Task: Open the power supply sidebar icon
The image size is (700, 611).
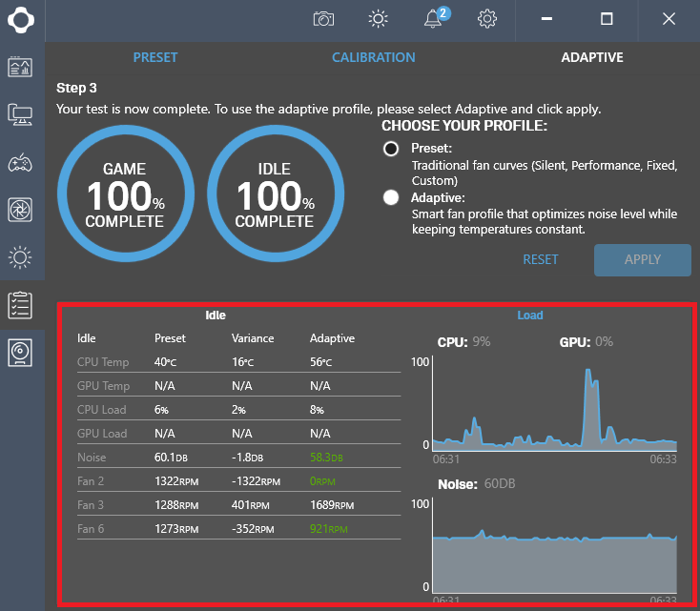Action: [20, 353]
